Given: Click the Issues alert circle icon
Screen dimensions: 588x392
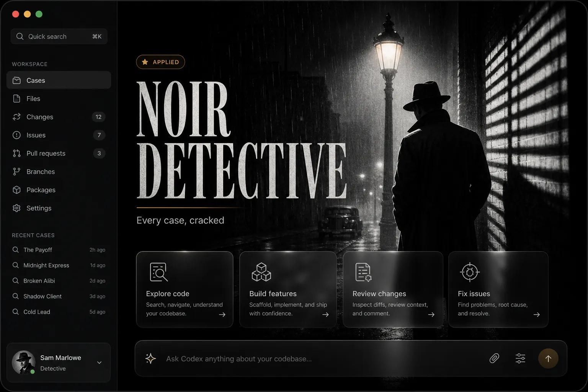Looking at the screenshot, I should click(16, 135).
